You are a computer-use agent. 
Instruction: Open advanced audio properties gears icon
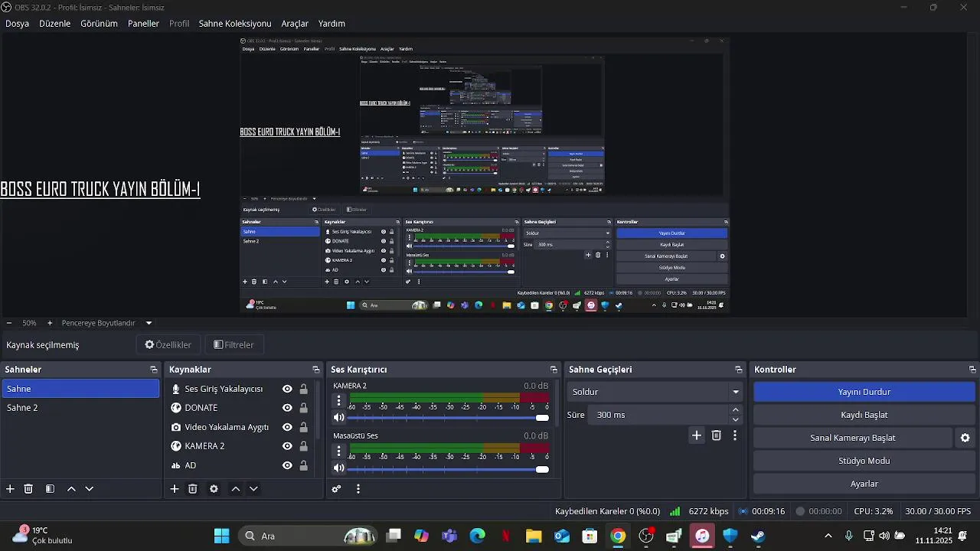(336, 489)
